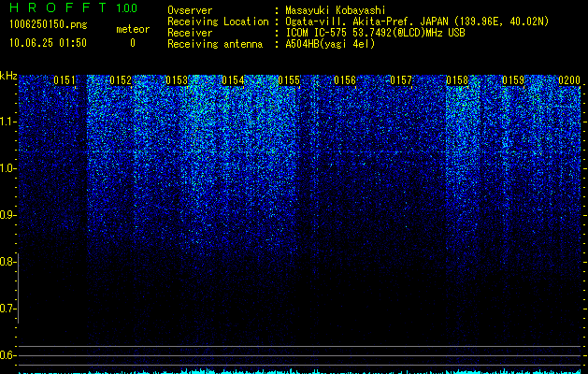The height and width of the screenshot is (374, 588).
Task: Click the 0159 time marker
Action: point(513,80)
